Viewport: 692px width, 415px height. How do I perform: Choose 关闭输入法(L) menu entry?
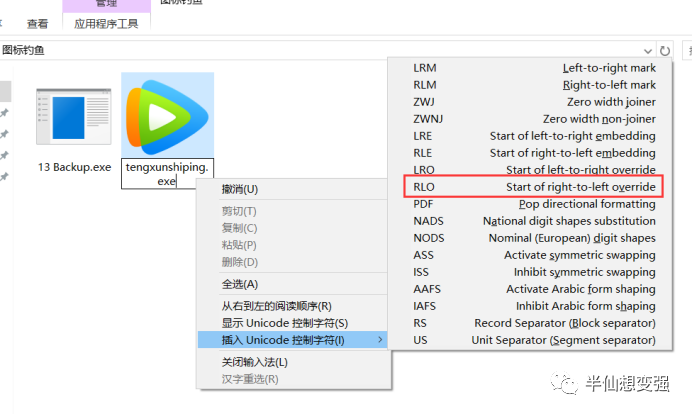[293, 362]
